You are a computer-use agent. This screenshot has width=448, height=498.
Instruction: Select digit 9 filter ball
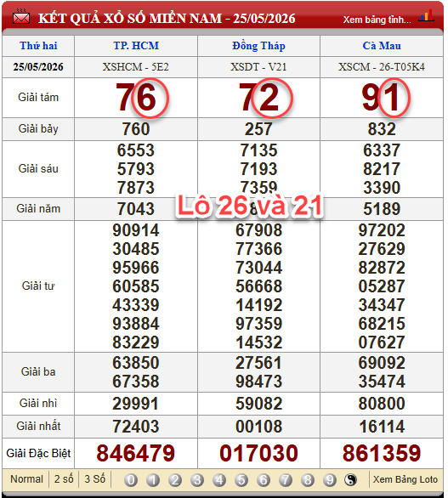(x=330, y=480)
